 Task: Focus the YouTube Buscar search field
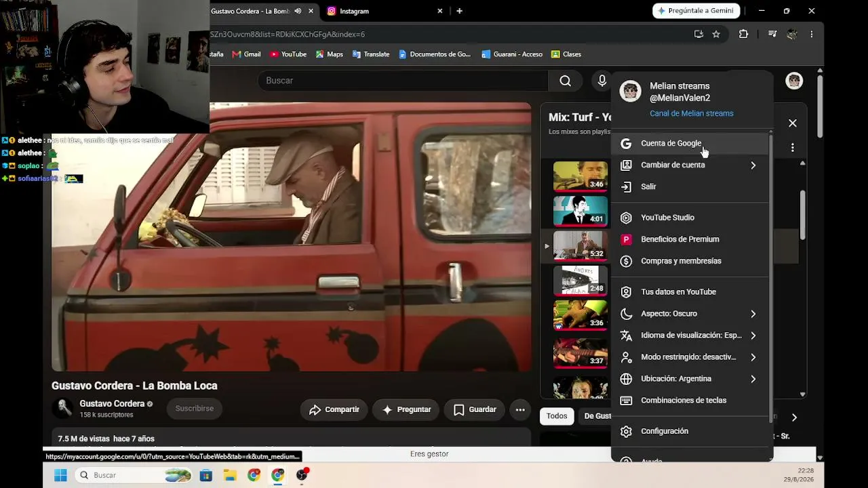pos(403,81)
